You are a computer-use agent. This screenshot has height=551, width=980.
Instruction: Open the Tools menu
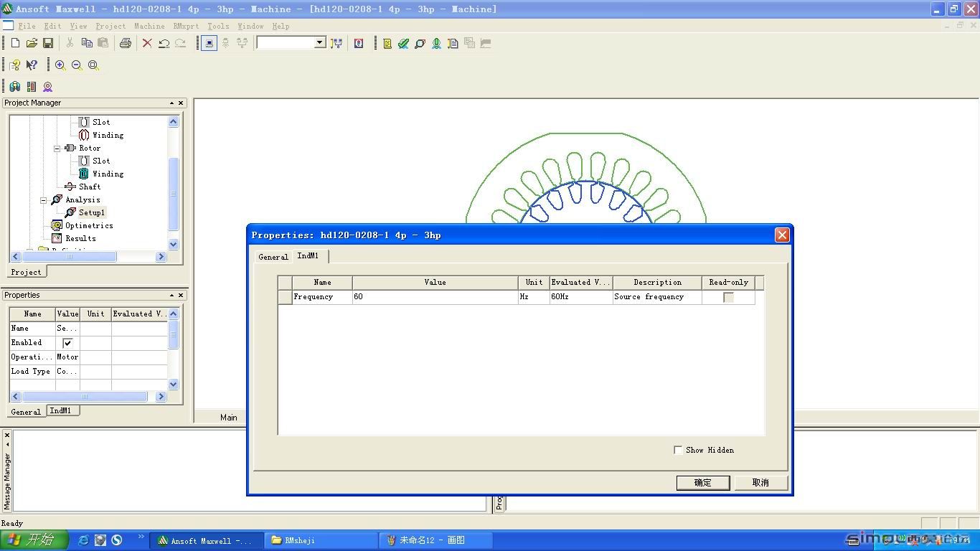click(218, 26)
